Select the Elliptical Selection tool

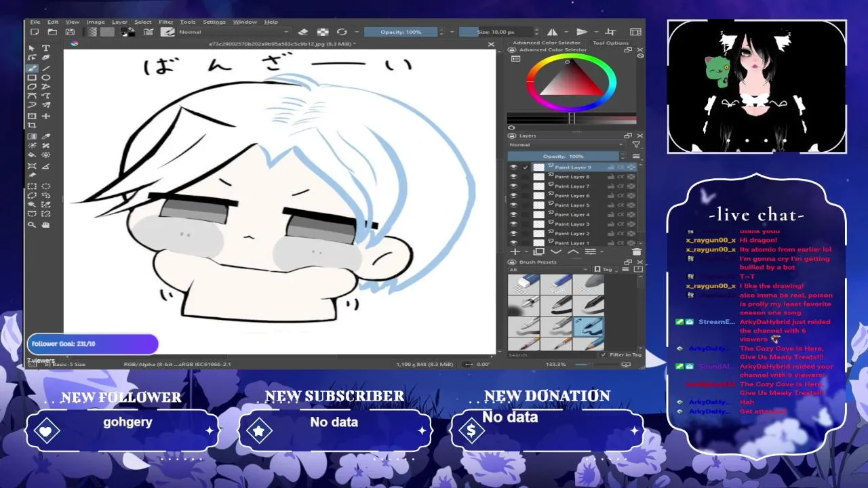46,186
